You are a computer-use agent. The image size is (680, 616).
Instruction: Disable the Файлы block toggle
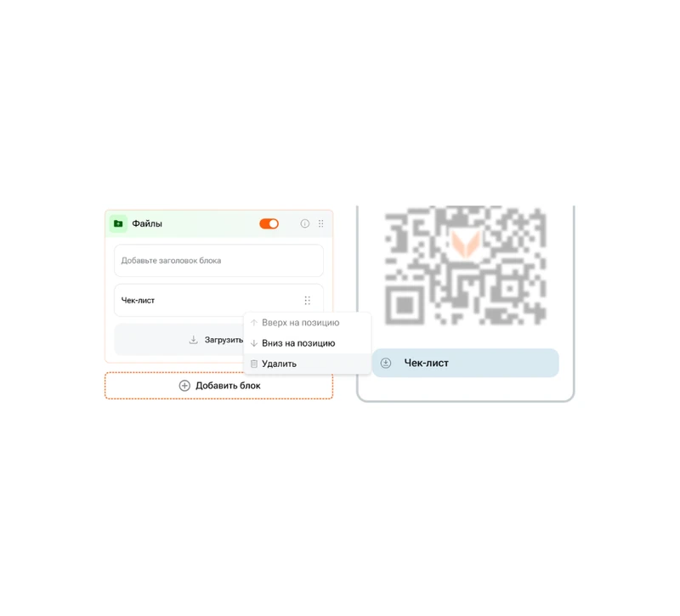pyautogui.click(x=269, y=223)
